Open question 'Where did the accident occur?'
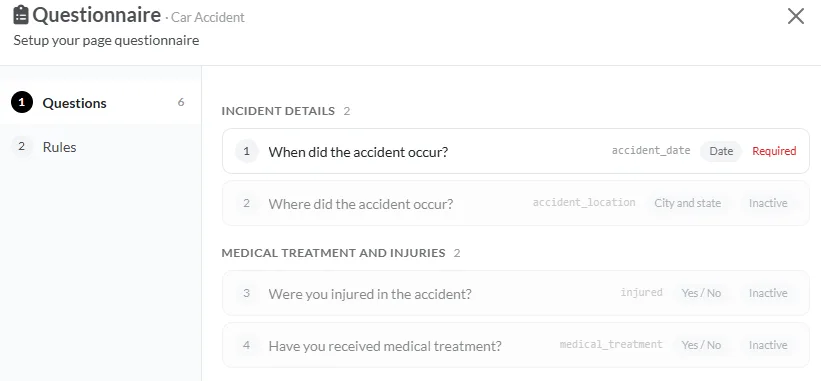Image resolution: width=821 pixels, height=381 pixels. 516,203
